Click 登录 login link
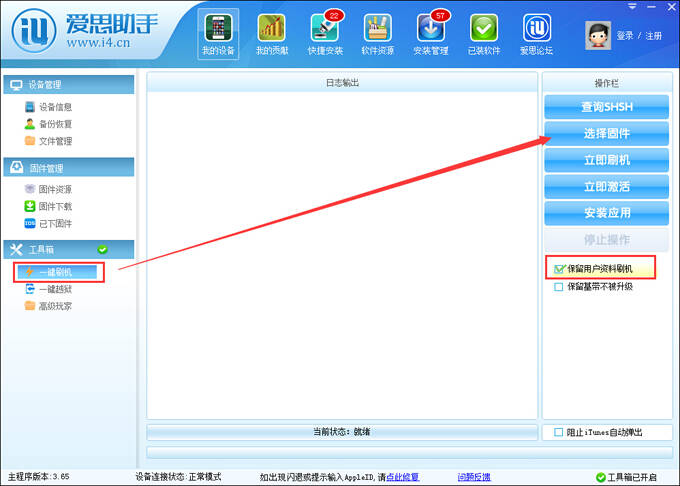 [625, 36]
